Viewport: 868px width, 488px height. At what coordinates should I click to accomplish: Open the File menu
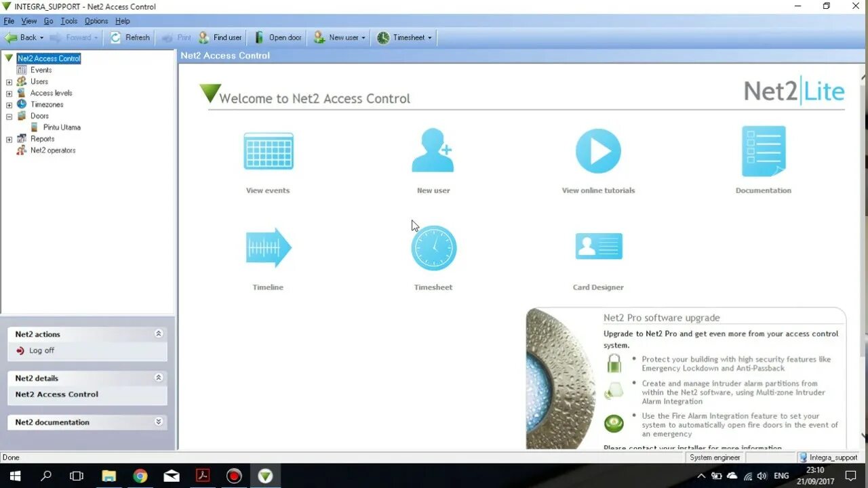point(9,21)
